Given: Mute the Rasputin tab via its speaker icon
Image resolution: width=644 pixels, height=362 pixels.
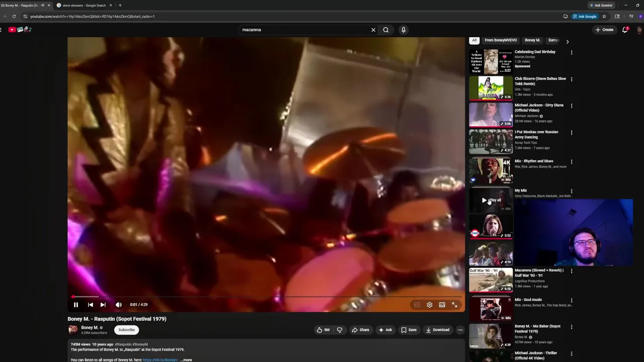Looking at the screenshot, I should (42, 5).
